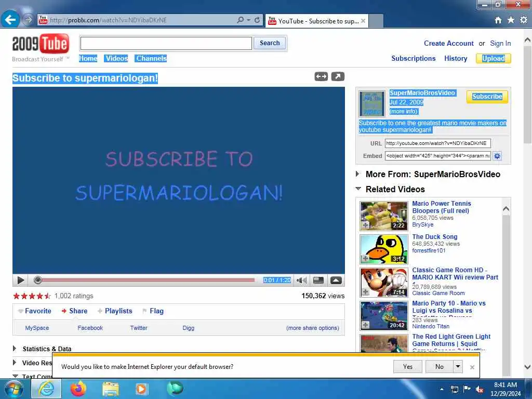Open Windows Explorer folder icon in taskbar

point(111,390)
